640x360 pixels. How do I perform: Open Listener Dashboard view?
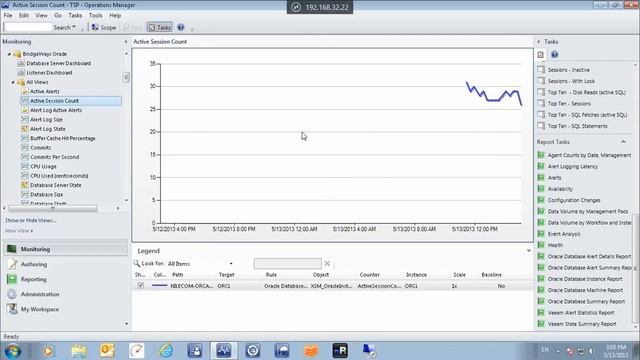(49, 73)
